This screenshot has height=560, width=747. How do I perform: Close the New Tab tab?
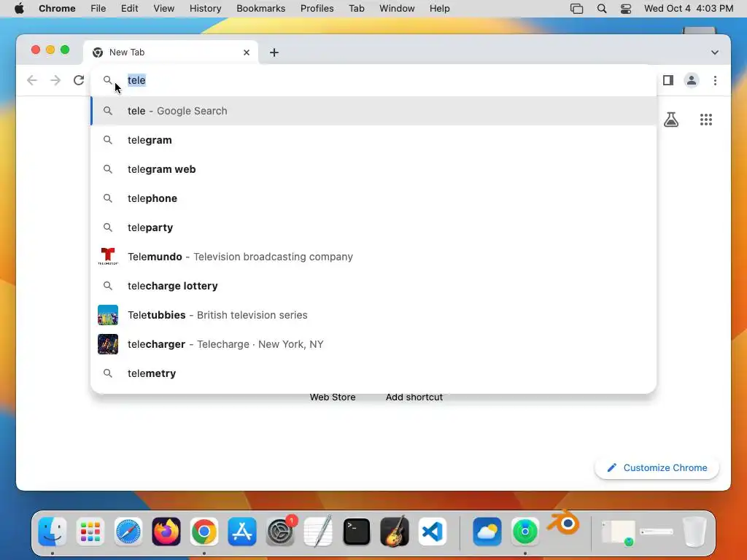click(247, 52)
